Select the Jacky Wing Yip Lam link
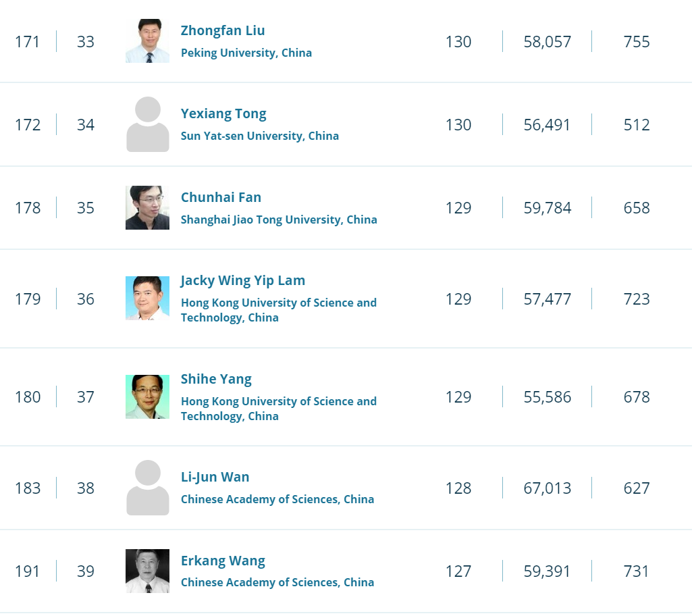694x616 pixels. pyautogui.click(x=243, y=280)
